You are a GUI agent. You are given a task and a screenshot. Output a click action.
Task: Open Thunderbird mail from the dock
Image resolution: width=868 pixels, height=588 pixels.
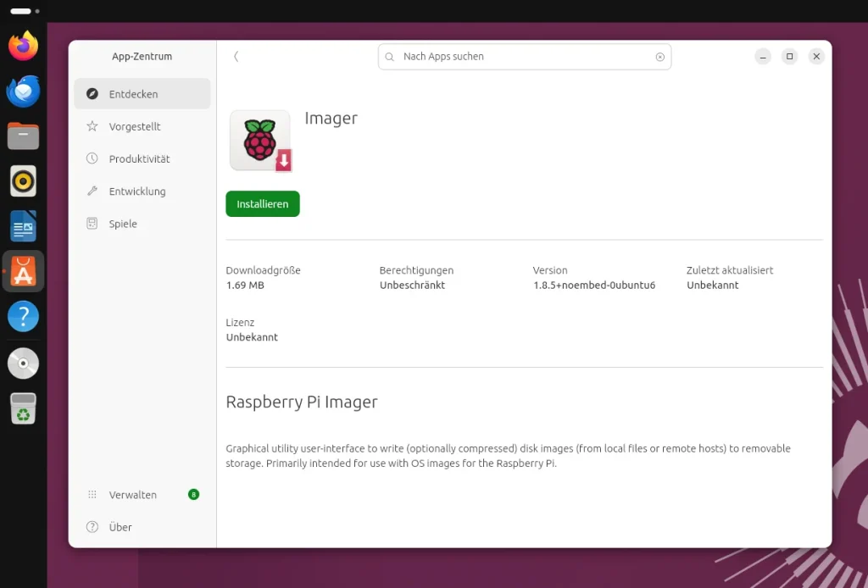(23, 91)
